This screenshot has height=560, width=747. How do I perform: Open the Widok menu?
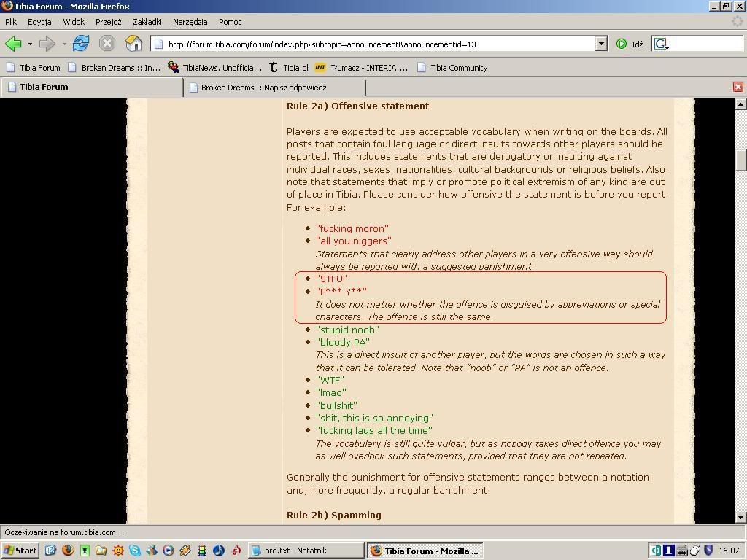pyautogui.click(x=74, y=22)
